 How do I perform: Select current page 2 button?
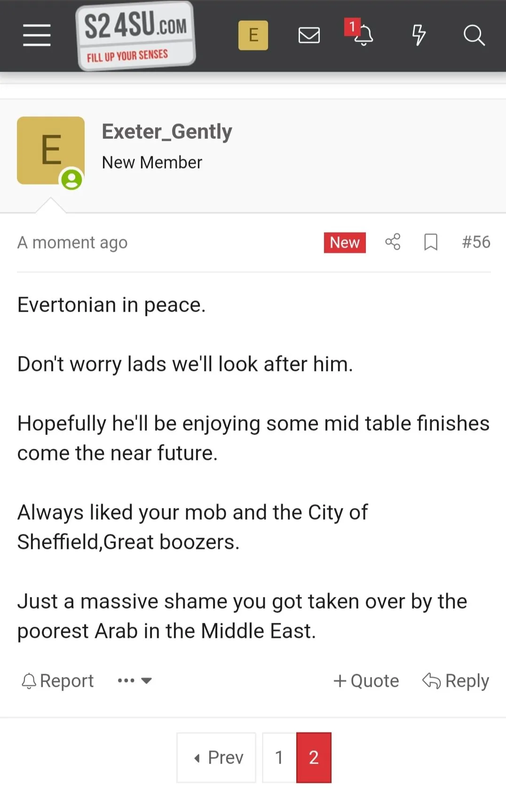[314, 757]
